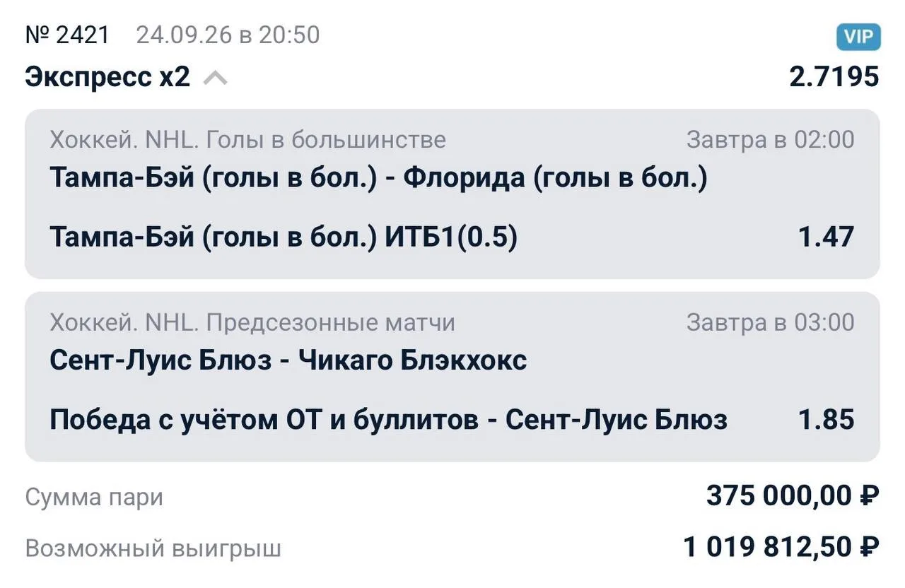Select Победа с учётом ОТ outcome

click(388, 421)
